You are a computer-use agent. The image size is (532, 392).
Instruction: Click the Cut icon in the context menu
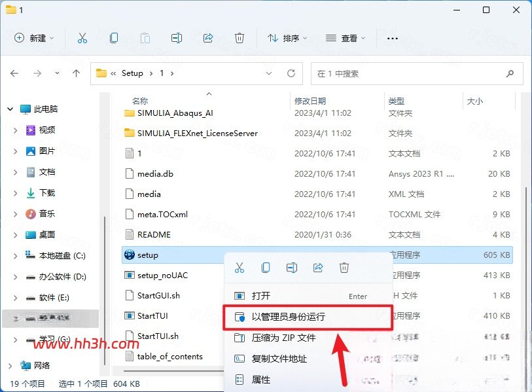click(239, 268)
